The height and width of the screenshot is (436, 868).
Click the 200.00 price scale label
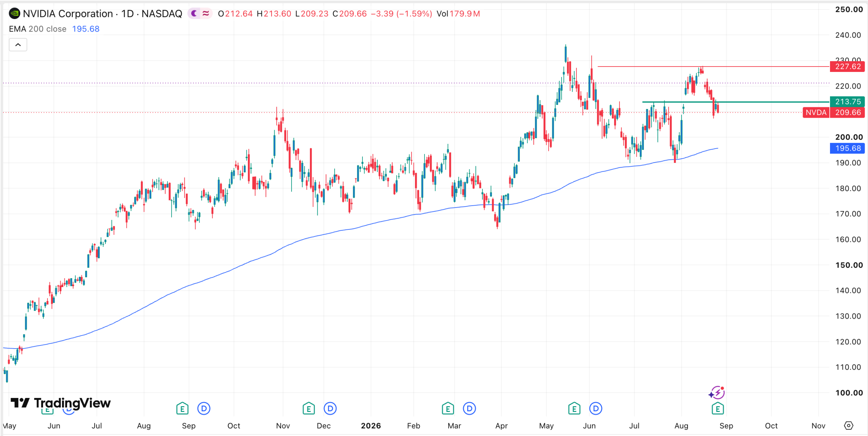849,137
